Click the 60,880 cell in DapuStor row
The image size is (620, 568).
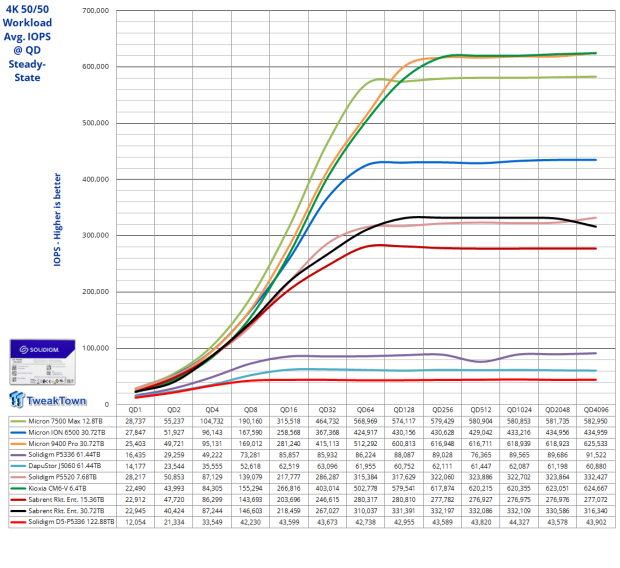pyautogui.click(x=596, y=466)
